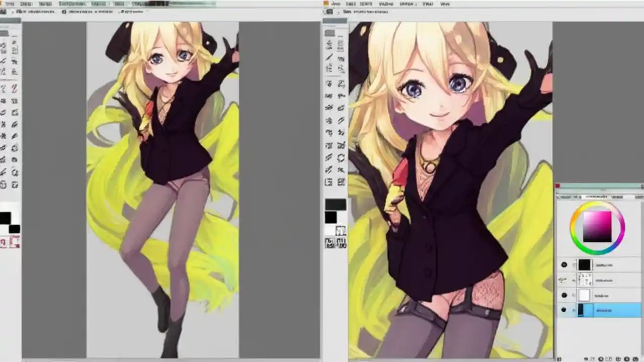The height and width of the screenshot is (362, 644).
Task: Toggle the eye icon on the selected blue layer
Action: (x=564, y=310)
